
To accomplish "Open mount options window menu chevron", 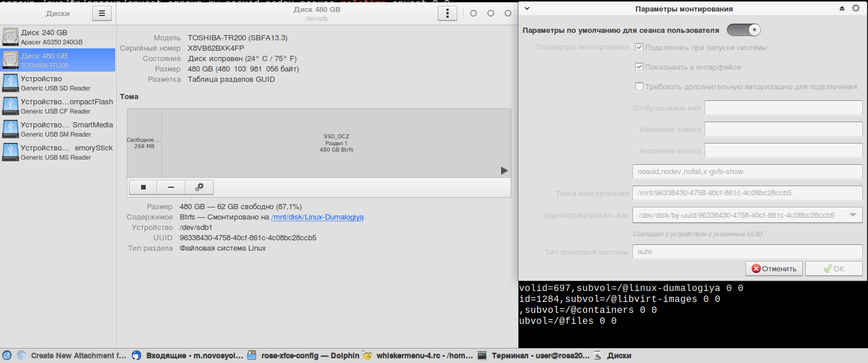I will (527, 9).
